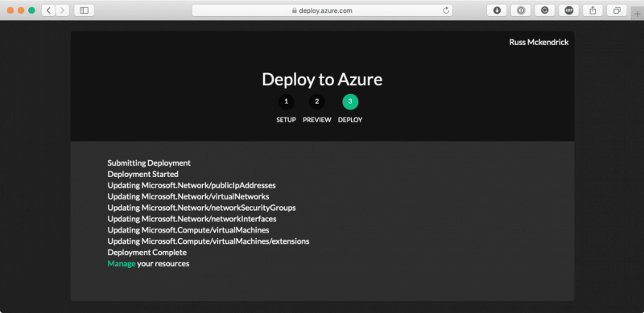Click the Updating Microsoft.Compute/virtualMachines line
The height and width of the screenshot is (313, 644).
188,230
